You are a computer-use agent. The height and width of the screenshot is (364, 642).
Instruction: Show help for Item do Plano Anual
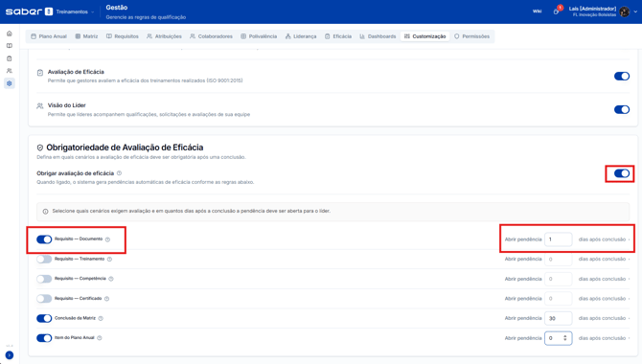coord(100,338)
